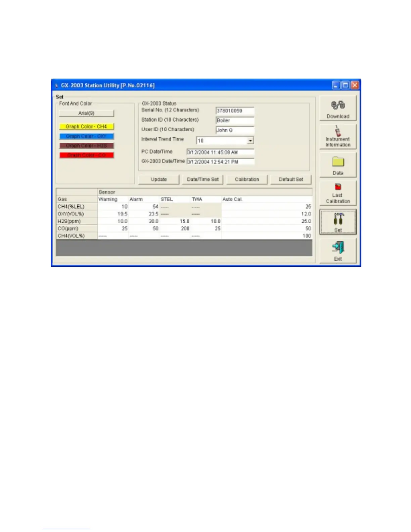Select OXY Auto Cal. value 12.0
This screenshot has width=411, height=532.
coord(267,214)
